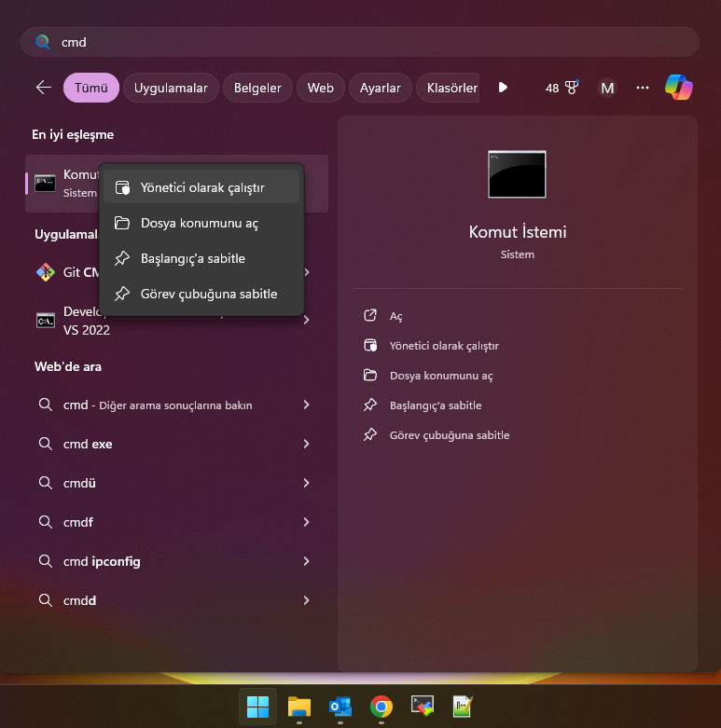Viewport: 721px width, 728px height.
Task: Switch to the Belgeler filter tab
Action: [257, 88]
